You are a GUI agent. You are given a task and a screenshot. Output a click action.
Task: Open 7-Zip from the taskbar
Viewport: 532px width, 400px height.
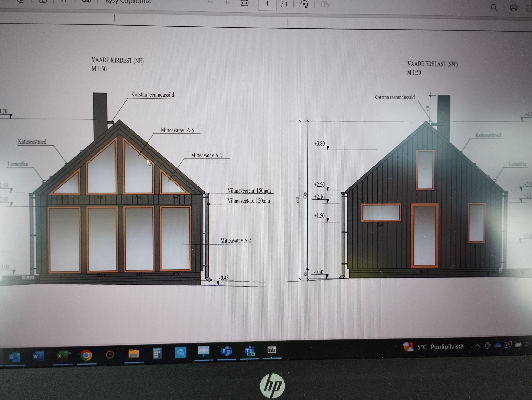pyautogui.click(x=272, y=350)
